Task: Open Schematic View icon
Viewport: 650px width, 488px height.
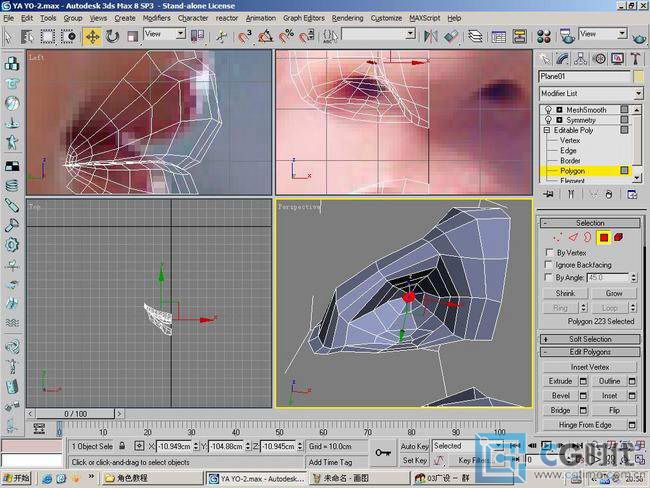Action: 519,37
